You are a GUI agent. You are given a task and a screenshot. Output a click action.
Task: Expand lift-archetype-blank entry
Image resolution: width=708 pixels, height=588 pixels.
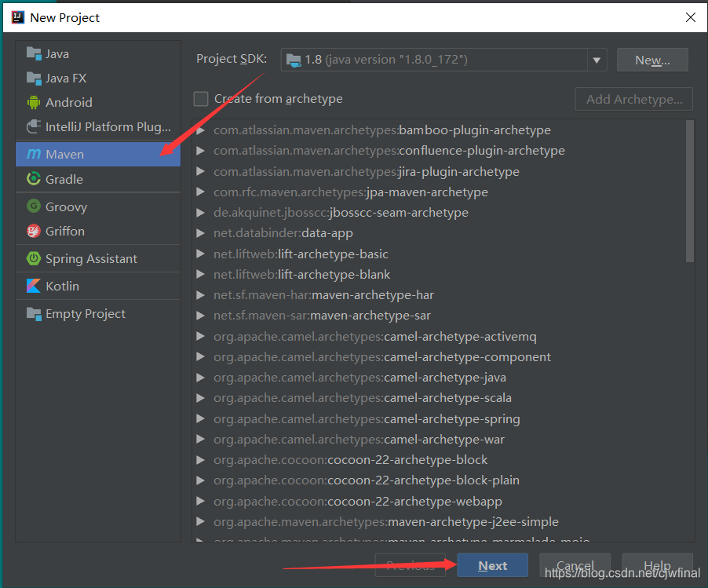click(200, 275)
